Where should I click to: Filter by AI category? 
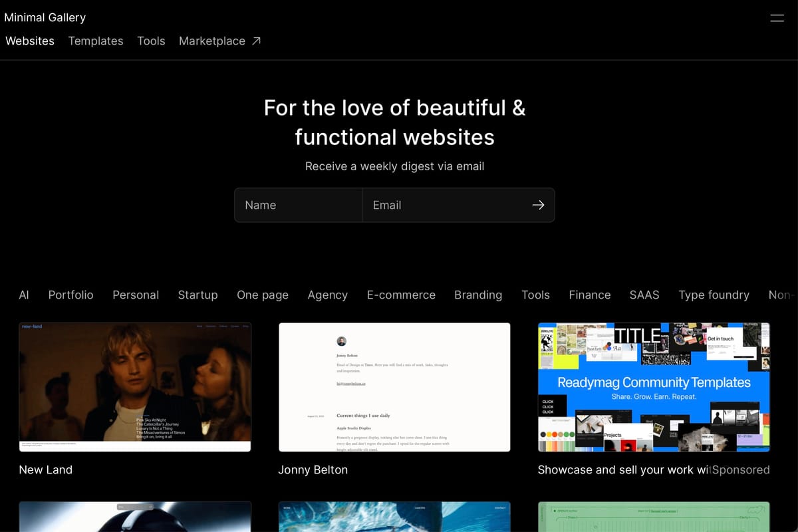tap(24, 295)
